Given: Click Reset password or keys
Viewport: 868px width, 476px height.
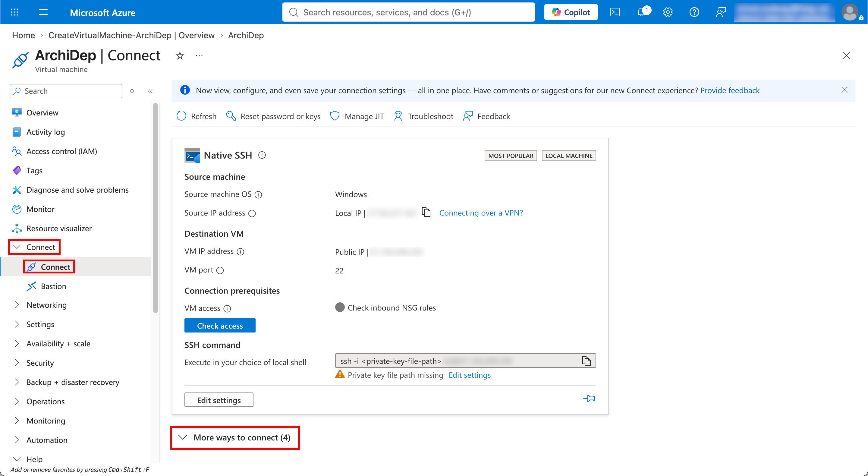Looking at the screenshot, I should [273, 116].
